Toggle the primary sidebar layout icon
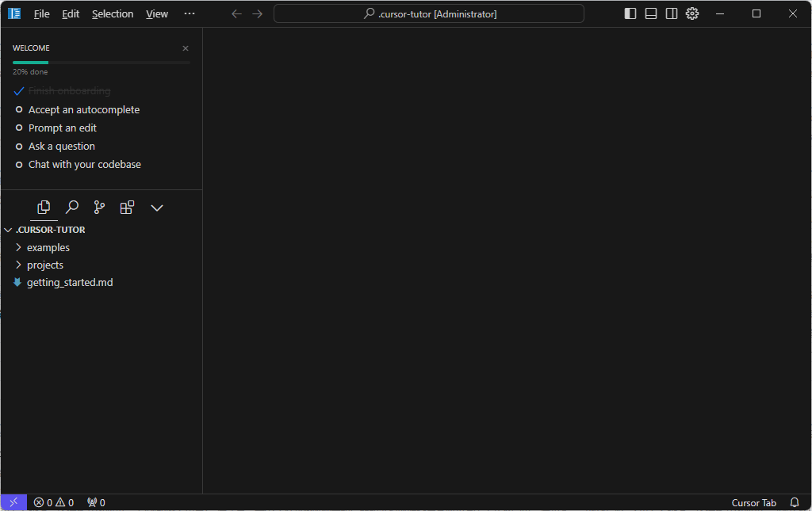812x511 pixels. [630, 13]
